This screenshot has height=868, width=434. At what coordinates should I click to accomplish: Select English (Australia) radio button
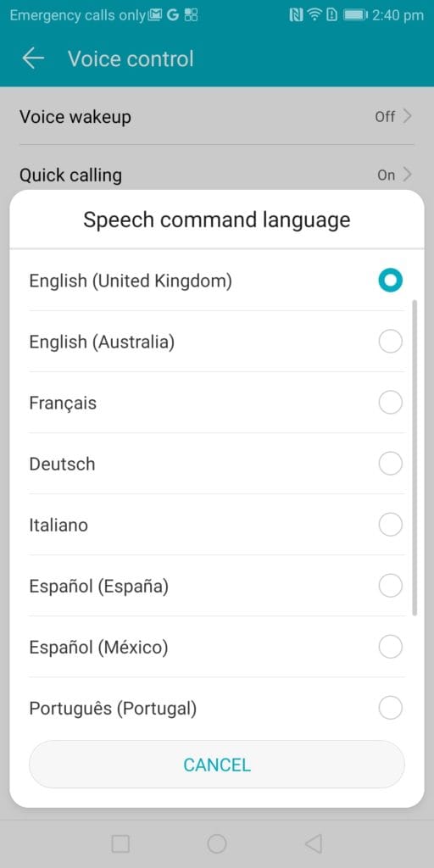(390, 342)
